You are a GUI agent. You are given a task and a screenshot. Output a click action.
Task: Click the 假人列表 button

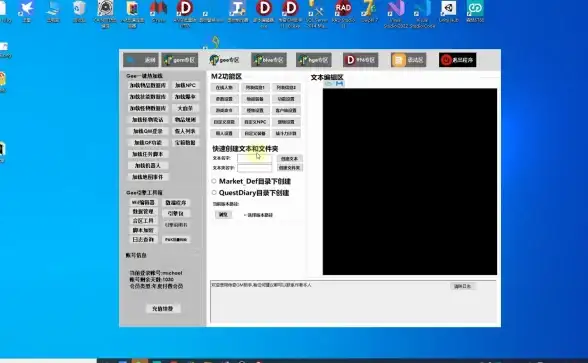185,131
